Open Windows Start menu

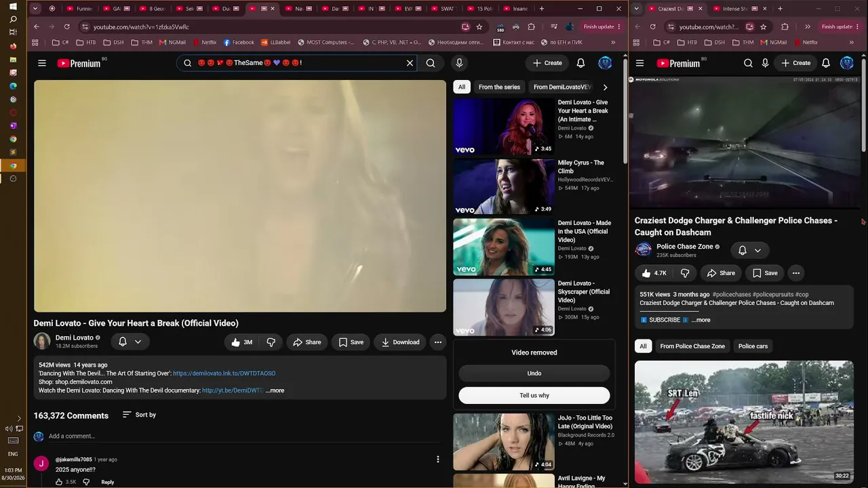click(x=13, y=6)
